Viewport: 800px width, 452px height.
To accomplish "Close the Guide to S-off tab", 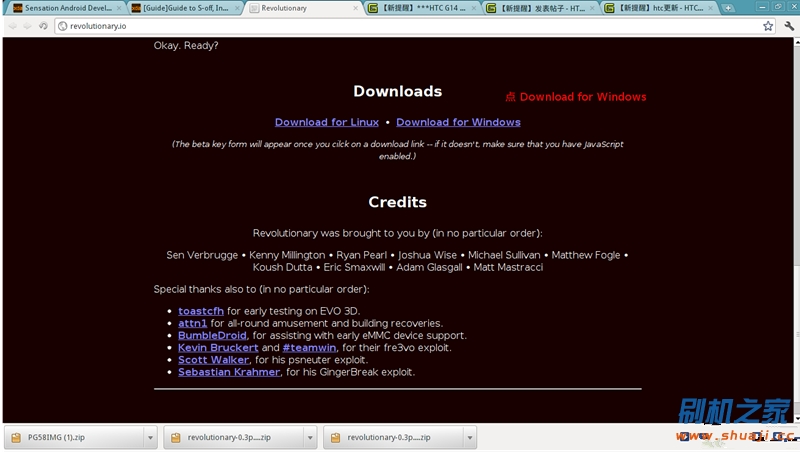I will coord(237,8).
